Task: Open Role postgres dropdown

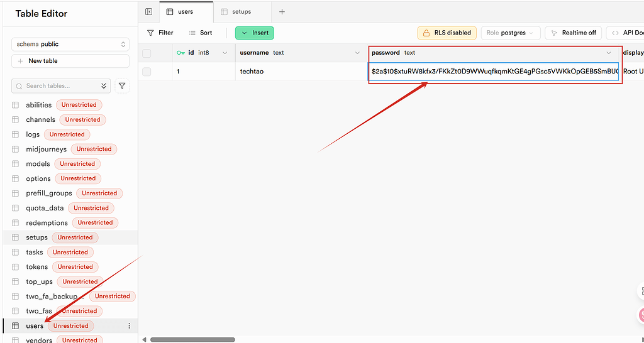Action: pos(511,33)
